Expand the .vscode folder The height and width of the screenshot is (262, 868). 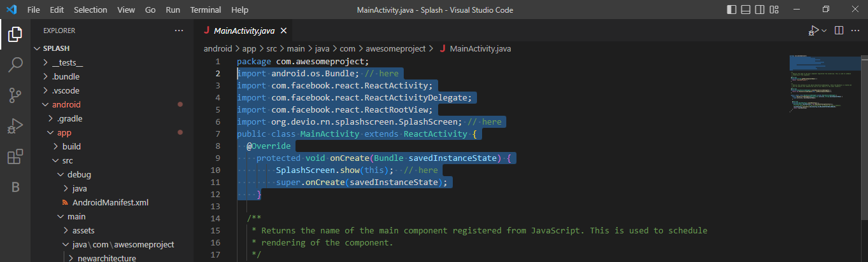[x=112, y=90]
